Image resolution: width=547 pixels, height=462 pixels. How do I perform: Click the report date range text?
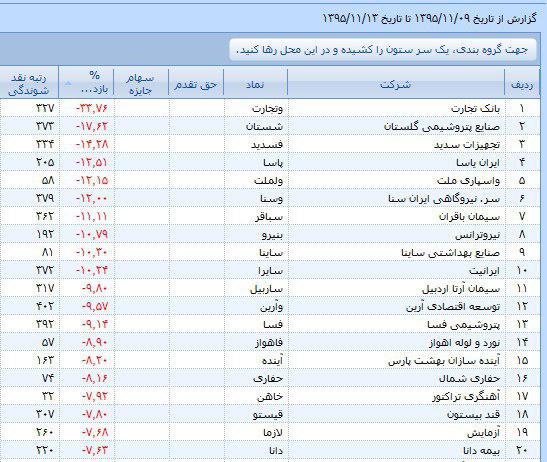coord(429,18)
